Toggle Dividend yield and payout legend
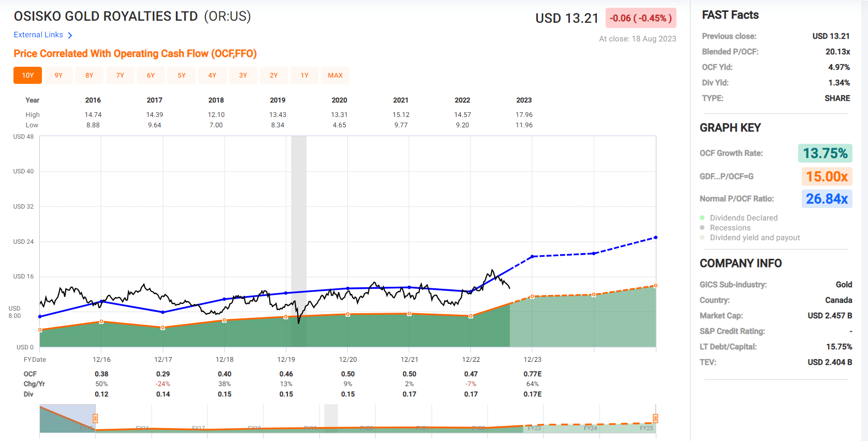868x441 pixels. [x=749, y=238]
